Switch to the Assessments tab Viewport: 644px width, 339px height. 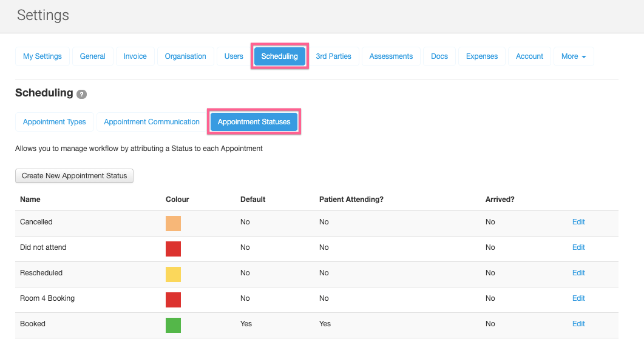coord(391,56)
